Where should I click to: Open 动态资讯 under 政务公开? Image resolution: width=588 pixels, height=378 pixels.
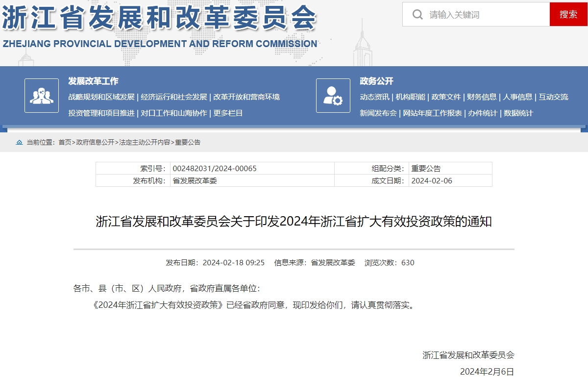point(375,97)
